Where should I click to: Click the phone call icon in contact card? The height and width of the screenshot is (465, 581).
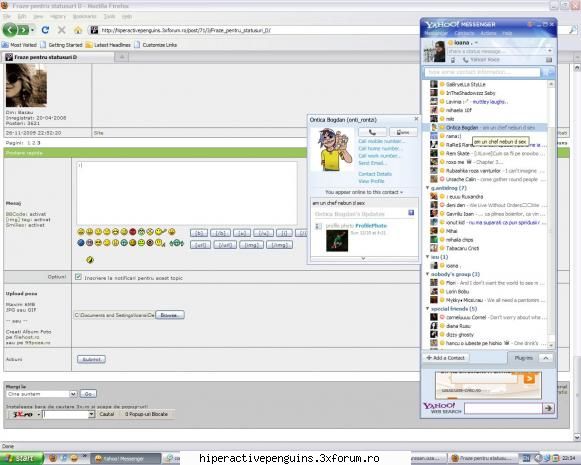372,132
